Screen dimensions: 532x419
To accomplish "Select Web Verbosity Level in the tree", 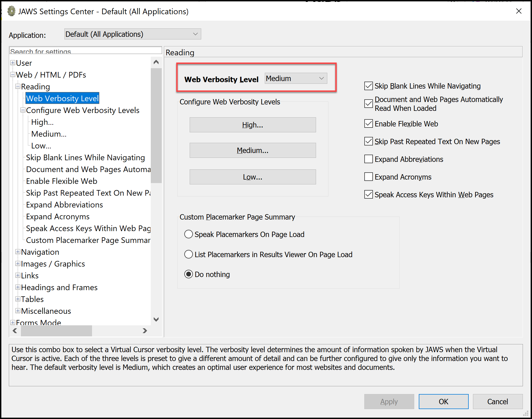I will [62, 98].
